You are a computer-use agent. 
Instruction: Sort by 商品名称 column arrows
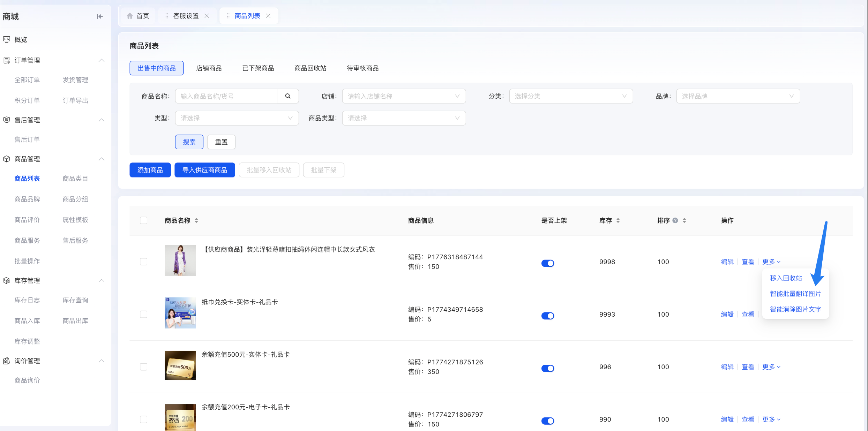coord(196,220)
